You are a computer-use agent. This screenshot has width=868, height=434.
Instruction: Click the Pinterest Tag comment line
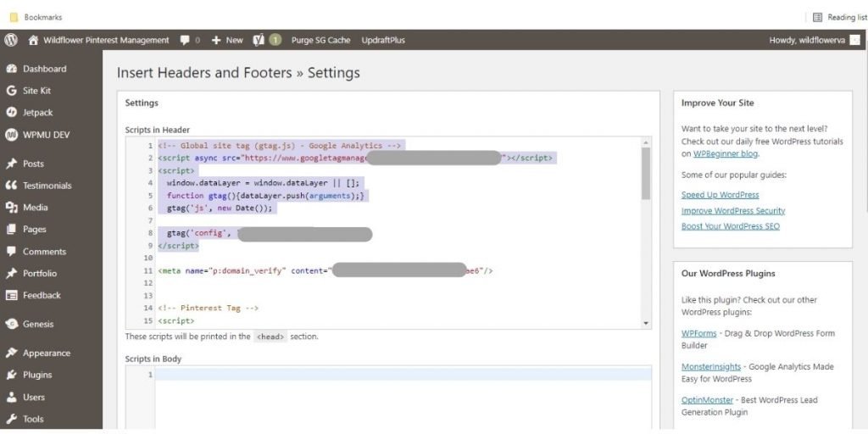[x=209, y=308]
